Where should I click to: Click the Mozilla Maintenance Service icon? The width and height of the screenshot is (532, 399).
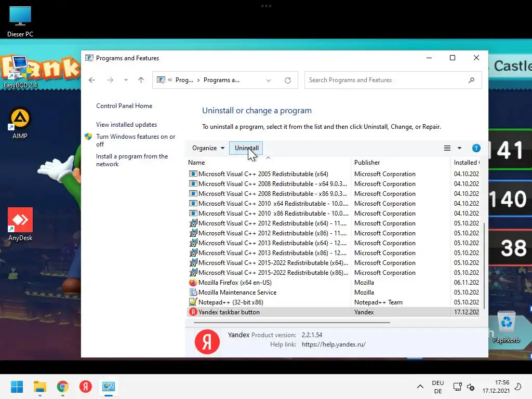click(193, 292)
